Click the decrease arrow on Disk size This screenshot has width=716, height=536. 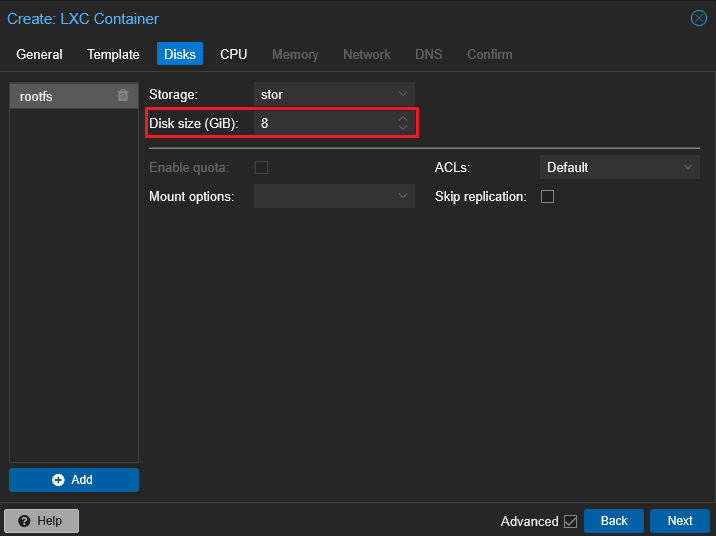(x=403, y=128)
